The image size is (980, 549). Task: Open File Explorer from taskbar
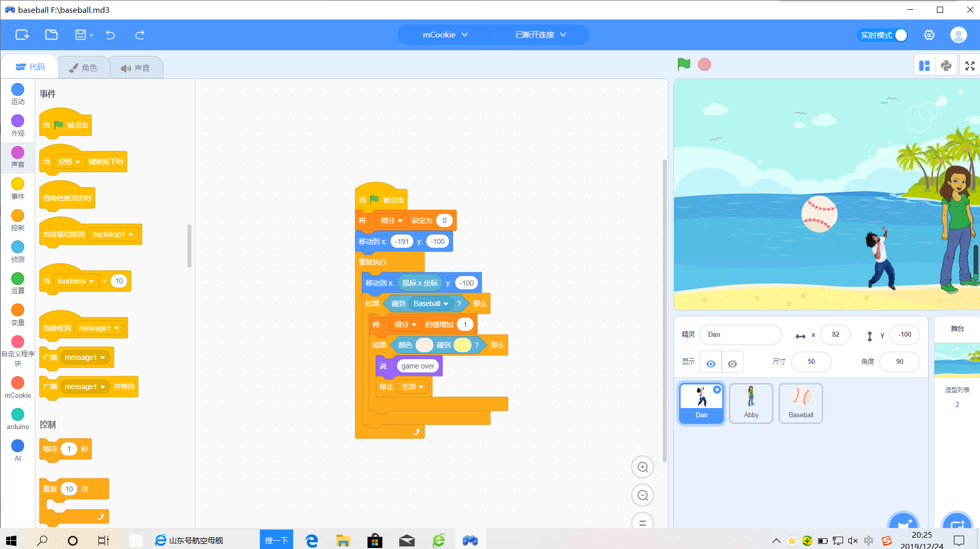[343, 540]
